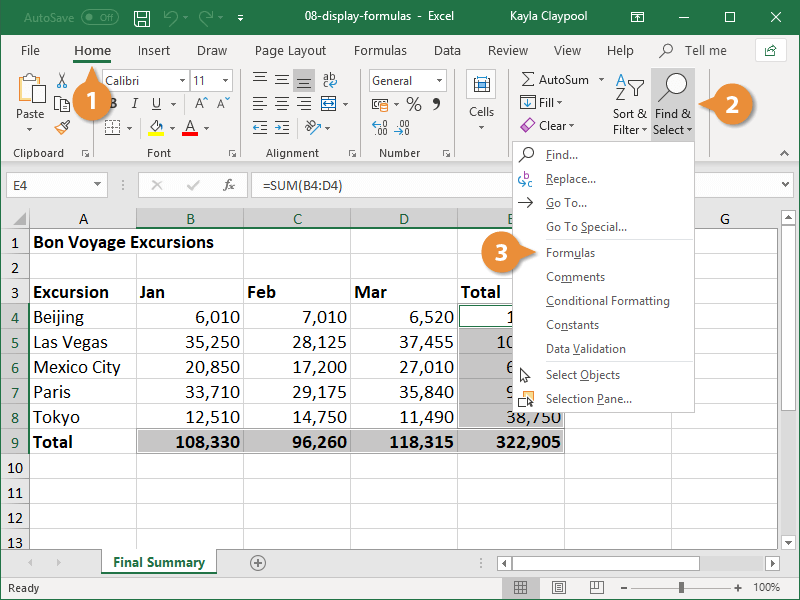This screenshot has height=600, width=800.
Task: Select Formulas from Find & Select menu
Action: click(x=570, y=253)
